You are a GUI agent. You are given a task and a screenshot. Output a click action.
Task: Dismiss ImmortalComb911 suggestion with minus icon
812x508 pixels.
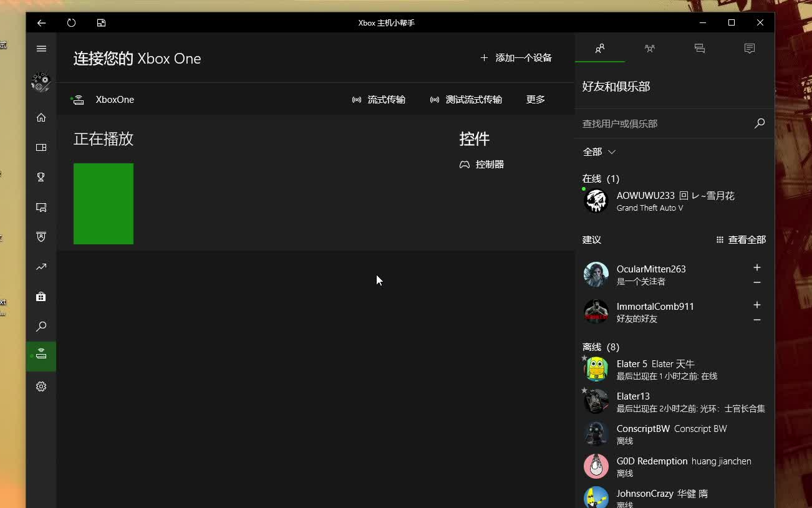click(757, 320)
